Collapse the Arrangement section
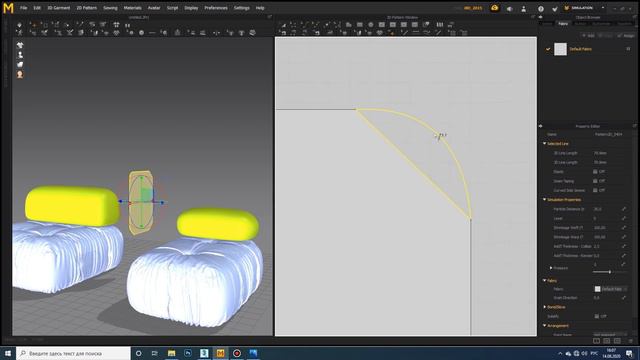The width and height of the screenshot is (640, 360). [544, 326]
